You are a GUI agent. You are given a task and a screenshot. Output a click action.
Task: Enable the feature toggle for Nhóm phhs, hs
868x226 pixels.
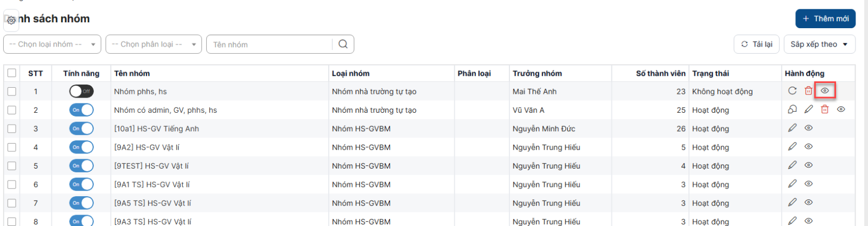pyautogui.click(x=81, y=92)
